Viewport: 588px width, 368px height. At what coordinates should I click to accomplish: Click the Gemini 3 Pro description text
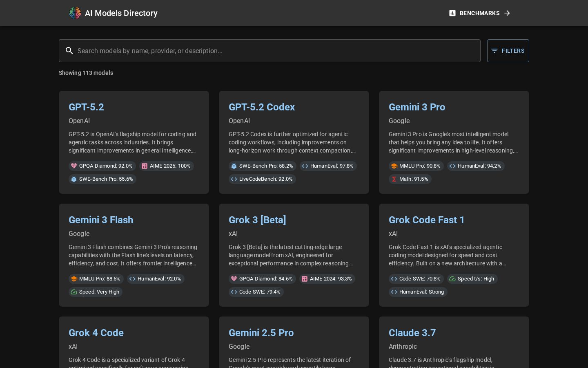point(453,142)
